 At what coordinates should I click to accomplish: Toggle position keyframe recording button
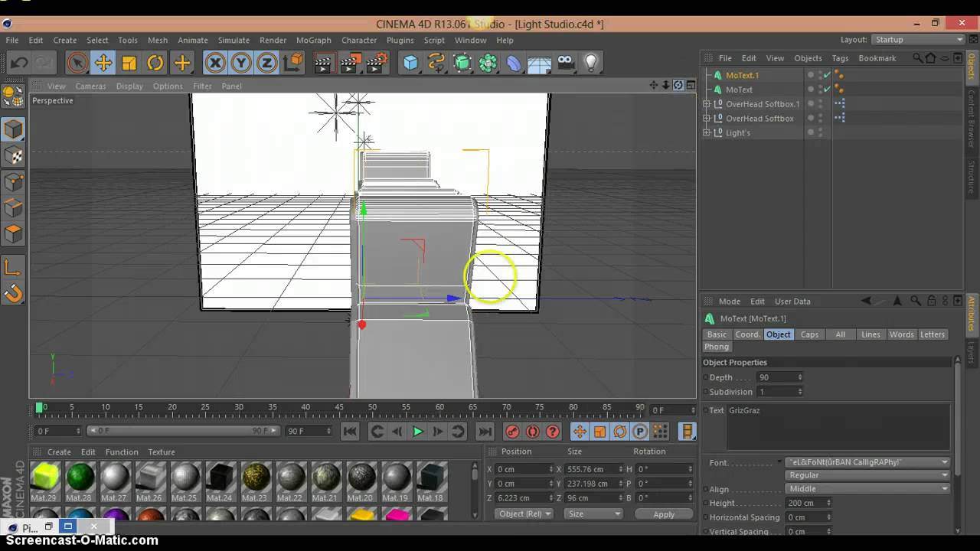[x=580, y=432]
